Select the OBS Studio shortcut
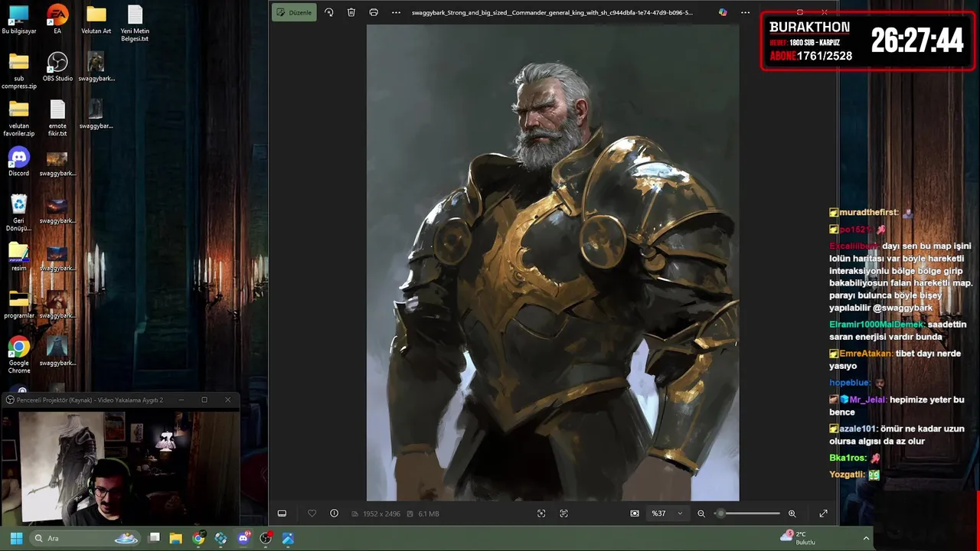Viewport: 980px width, 551px height. pos(57,67)
